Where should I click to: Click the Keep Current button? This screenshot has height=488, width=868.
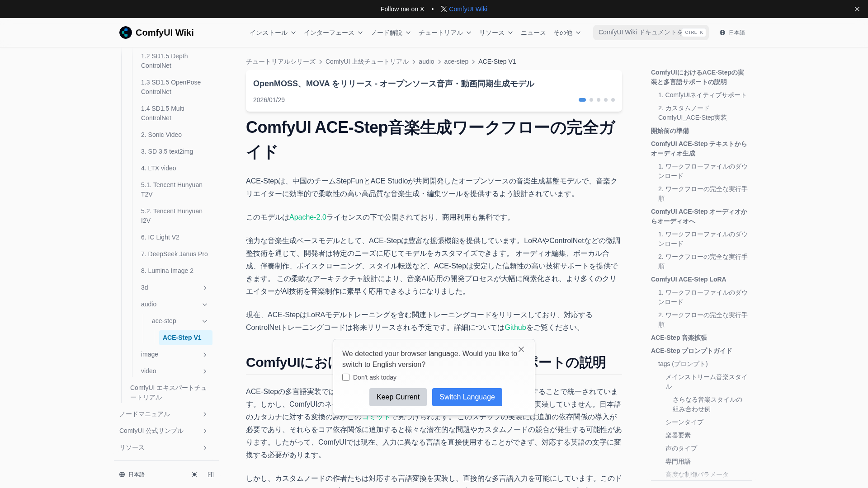(x=398, y=397)
